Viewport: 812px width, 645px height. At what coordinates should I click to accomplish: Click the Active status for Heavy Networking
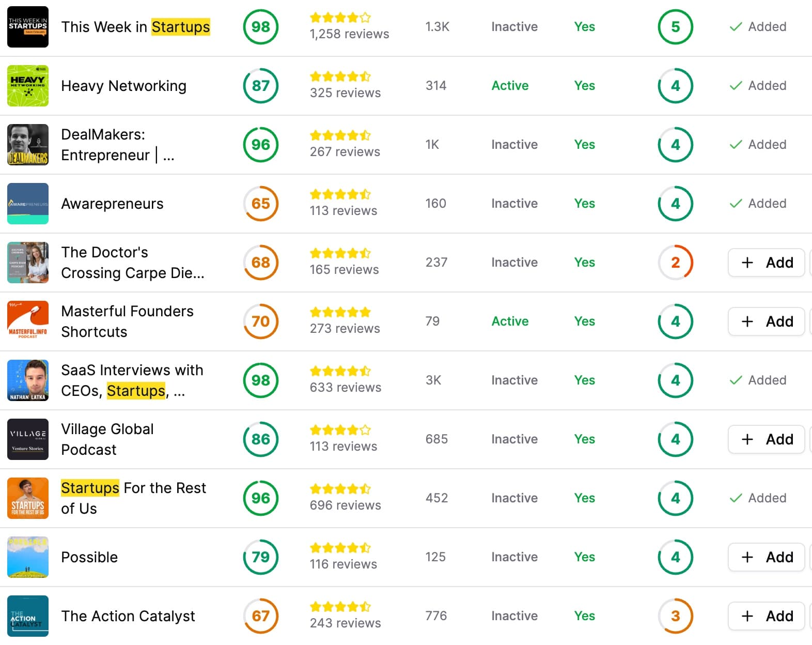point(510,86)
